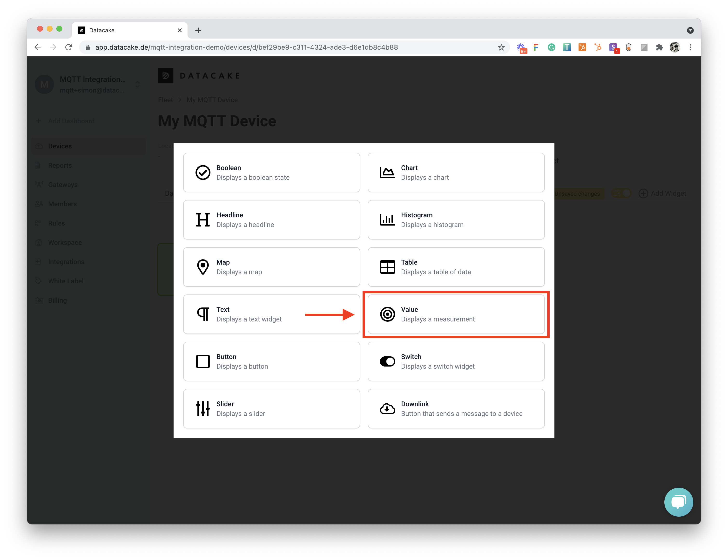Select the Switch widget toggle icon
Viewport: 728px width, 560px height.
387,361
